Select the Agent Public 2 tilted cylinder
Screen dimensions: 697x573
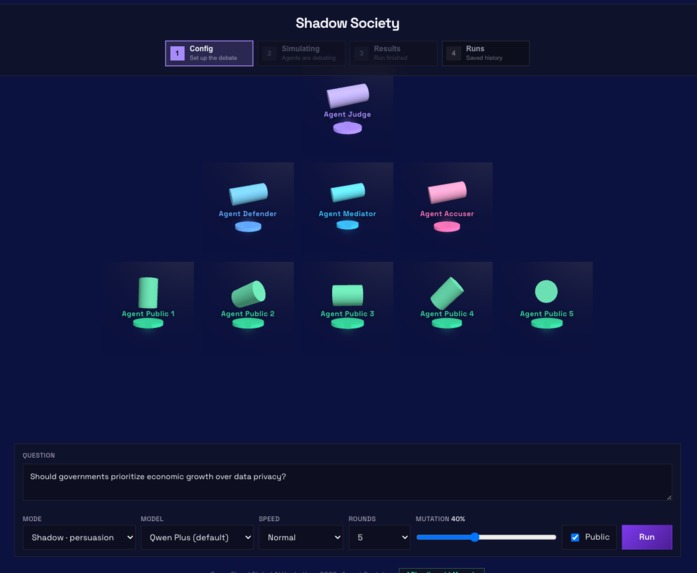(x=248, y=293)
